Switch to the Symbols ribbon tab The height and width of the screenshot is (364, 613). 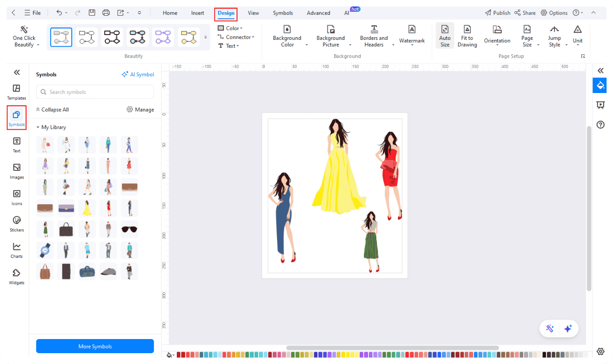[x=283, y=13]
